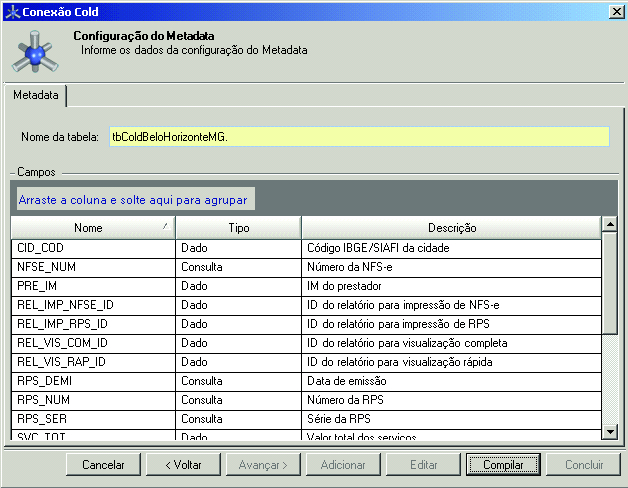This screenshot has height=488, width=628.
Task: Click the Nome da tabela input field
Action: click(358, 136)
